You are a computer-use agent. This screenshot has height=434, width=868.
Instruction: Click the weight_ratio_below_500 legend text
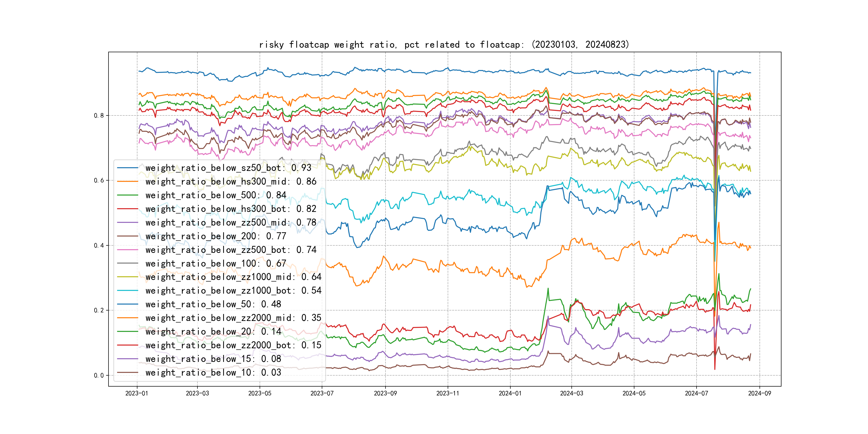(216, 195)
